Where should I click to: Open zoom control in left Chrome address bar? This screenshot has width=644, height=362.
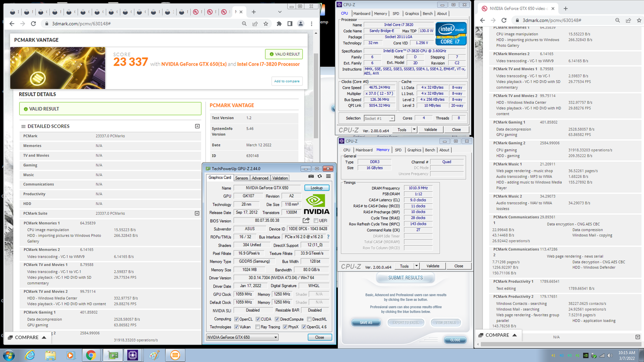[244, 23]
